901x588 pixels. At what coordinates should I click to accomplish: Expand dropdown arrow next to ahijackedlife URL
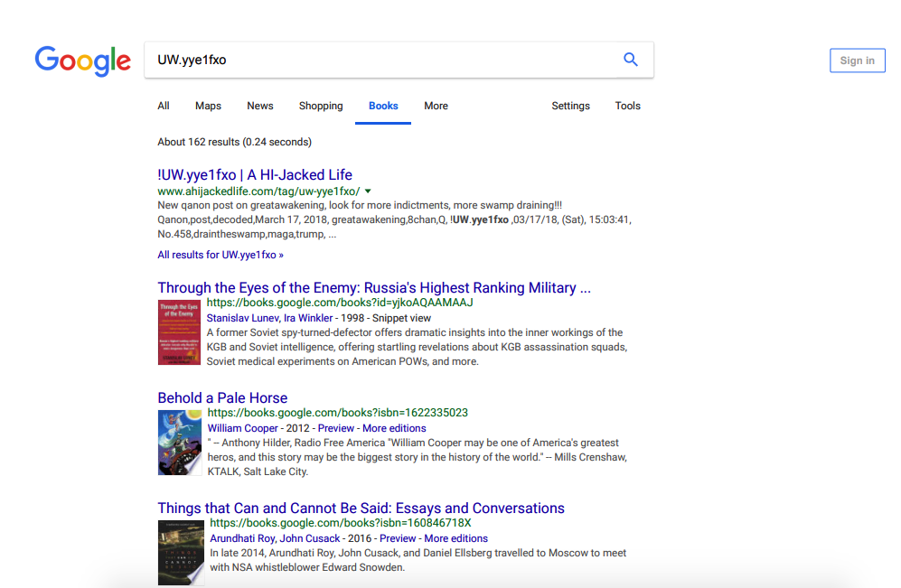tap(368, 191)
